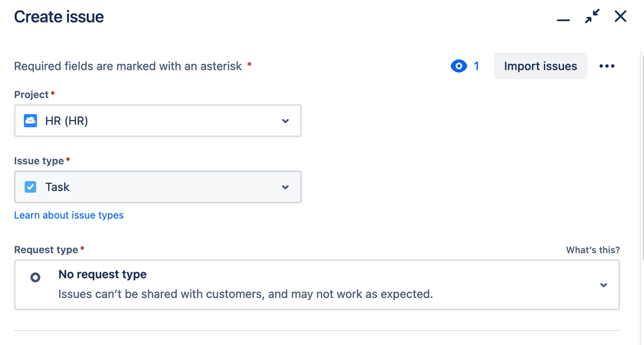Click the Issue type field chevron
This screenshot has height=345, width=644.
286,187
